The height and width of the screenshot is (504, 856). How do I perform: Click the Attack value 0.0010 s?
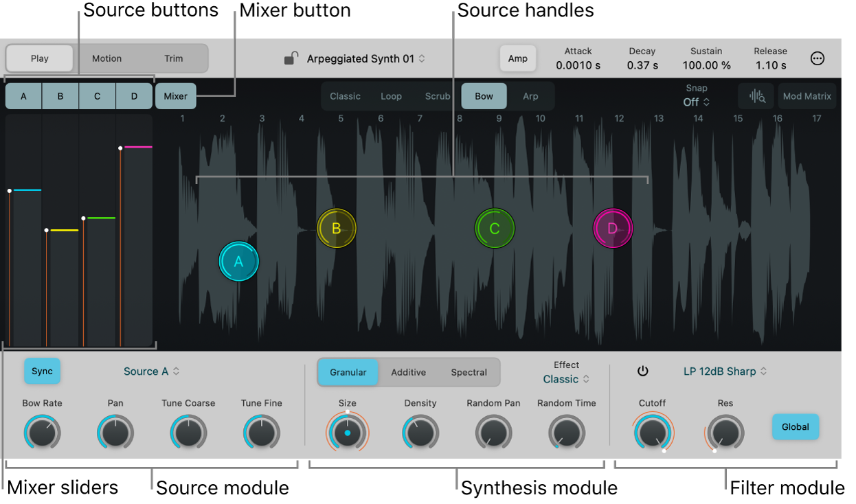[x=578, y=65]
